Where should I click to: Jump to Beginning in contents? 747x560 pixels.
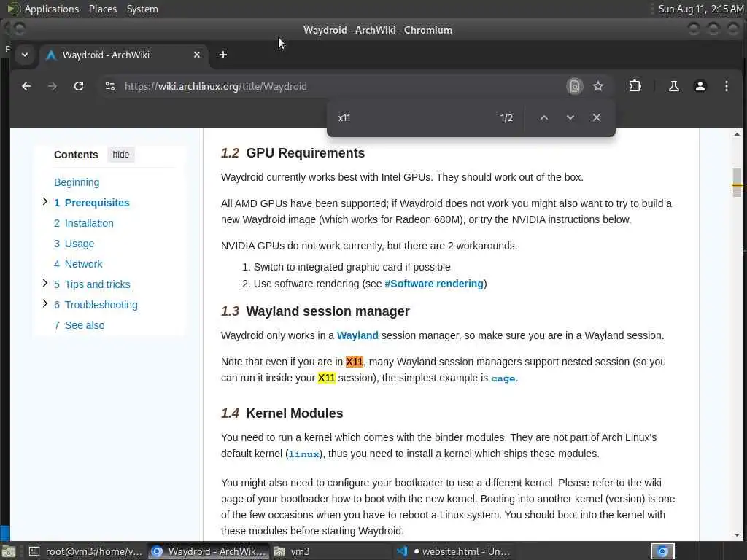[x=77, y=182]
